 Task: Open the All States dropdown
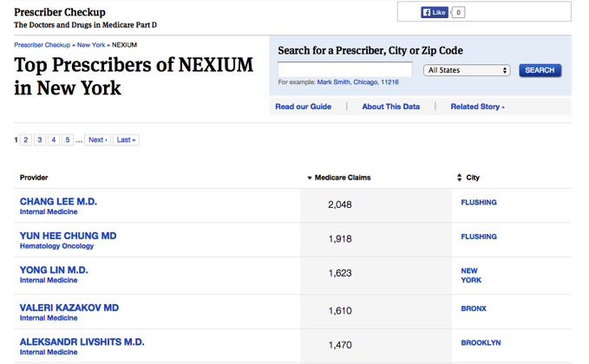click(x=467, y=70)
